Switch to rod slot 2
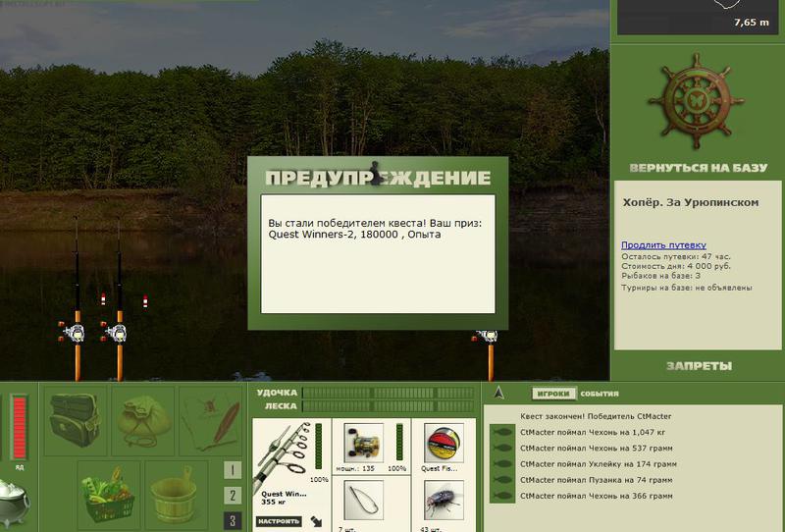The image size is (785, 532). [x=233, y=496]
